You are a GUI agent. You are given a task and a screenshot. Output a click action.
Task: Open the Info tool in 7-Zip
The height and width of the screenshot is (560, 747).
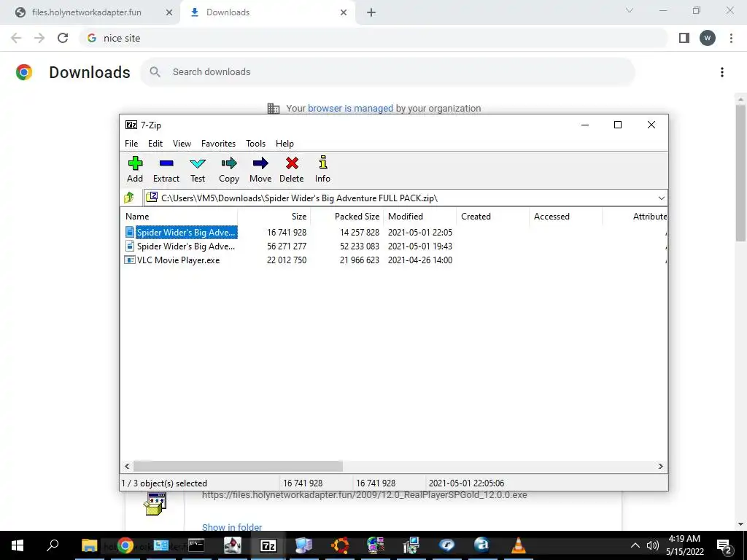322,169
